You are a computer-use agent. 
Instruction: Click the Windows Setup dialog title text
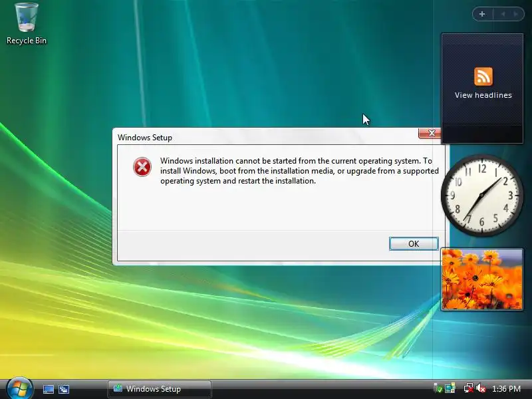(145, 138)
